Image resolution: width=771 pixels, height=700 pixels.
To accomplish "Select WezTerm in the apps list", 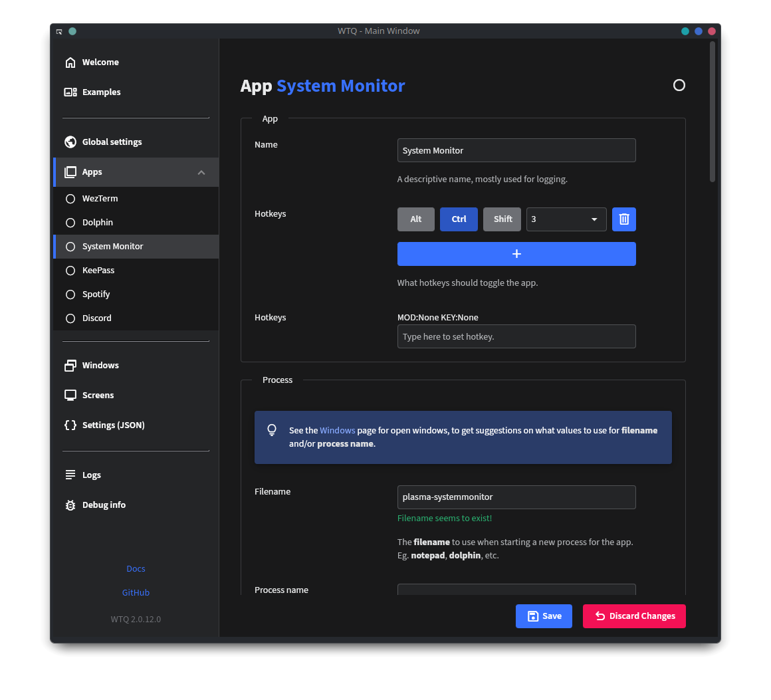I will 136,199.
